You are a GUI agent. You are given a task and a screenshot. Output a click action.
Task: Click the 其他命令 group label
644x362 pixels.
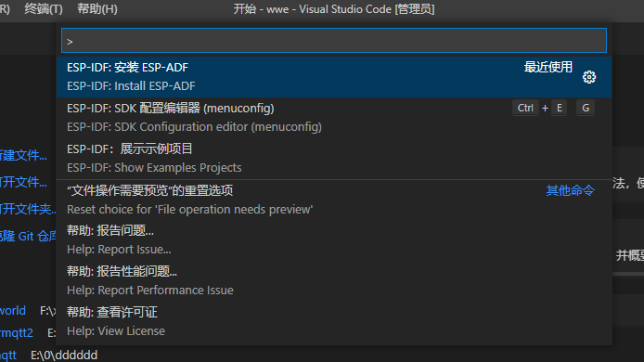coord(570,190)
